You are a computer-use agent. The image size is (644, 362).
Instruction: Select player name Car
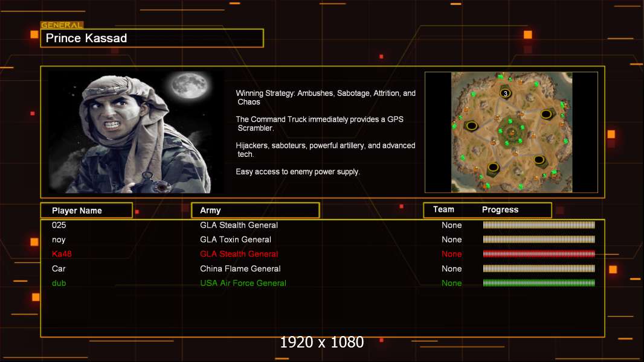(59, 268)
